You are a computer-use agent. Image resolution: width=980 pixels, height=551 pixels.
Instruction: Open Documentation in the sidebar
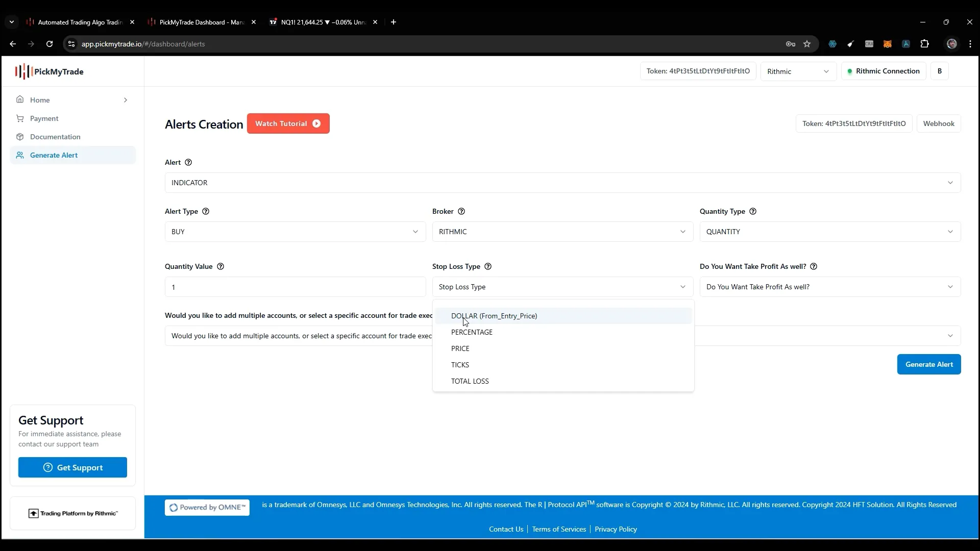tap(73, 137)
